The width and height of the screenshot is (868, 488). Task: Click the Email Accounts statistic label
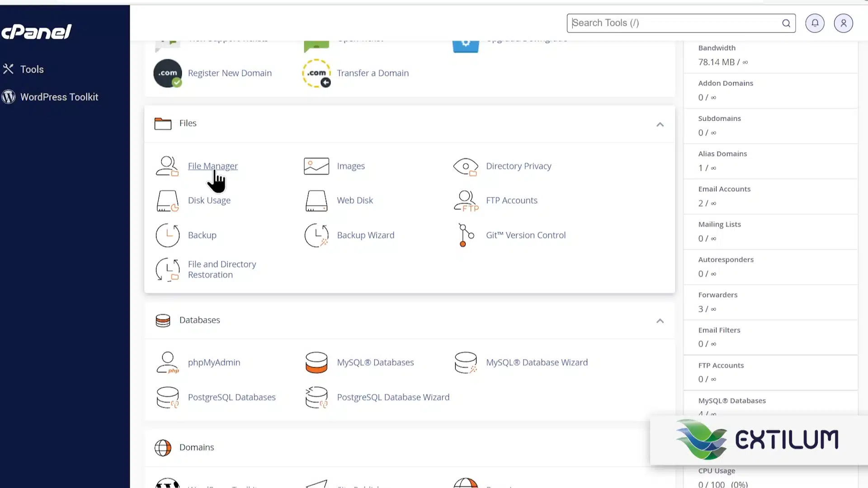(x=724, y=189)
